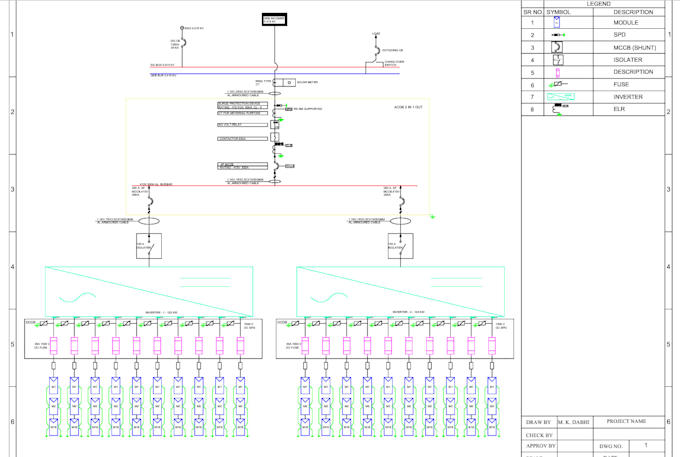
Task: Select the pink symbol in legend row 5
Action: coord(558,72)
